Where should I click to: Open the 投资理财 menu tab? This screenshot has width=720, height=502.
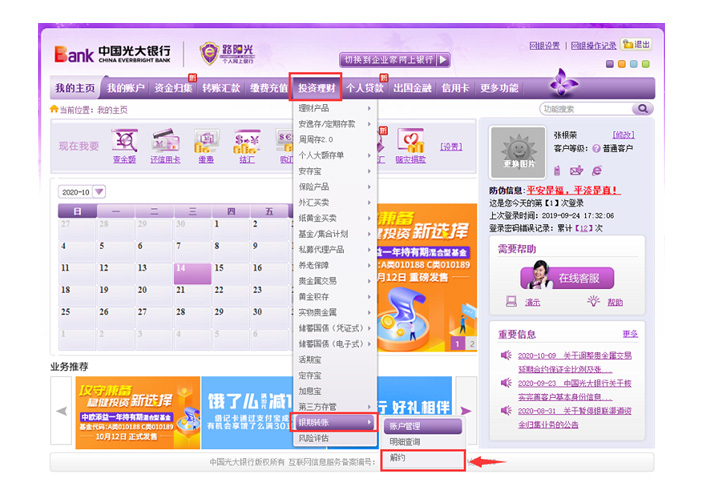pyautogui.click(x=316, y=88)
